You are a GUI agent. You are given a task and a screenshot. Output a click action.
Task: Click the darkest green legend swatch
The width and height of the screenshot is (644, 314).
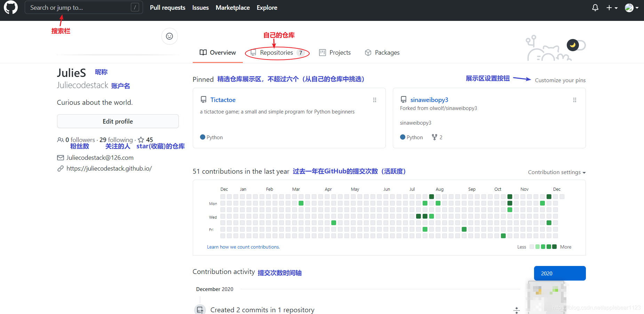point(554,247)
